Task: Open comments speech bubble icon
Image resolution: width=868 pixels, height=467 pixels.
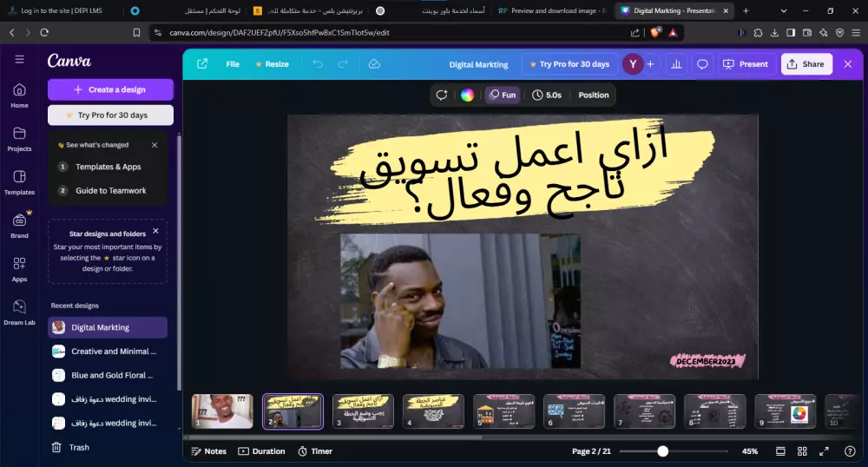Action: point(702,64)
